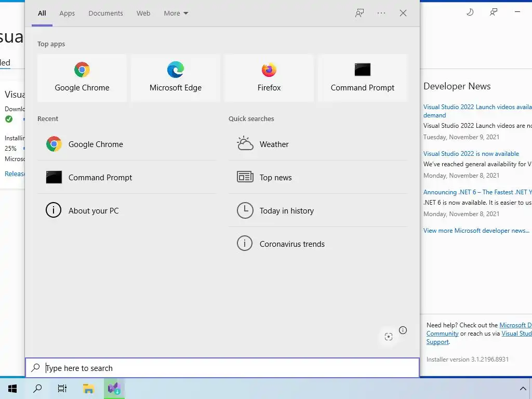Click the Type here to search field
This screenshot has height=399, width=532.
[x=222, y=368]
